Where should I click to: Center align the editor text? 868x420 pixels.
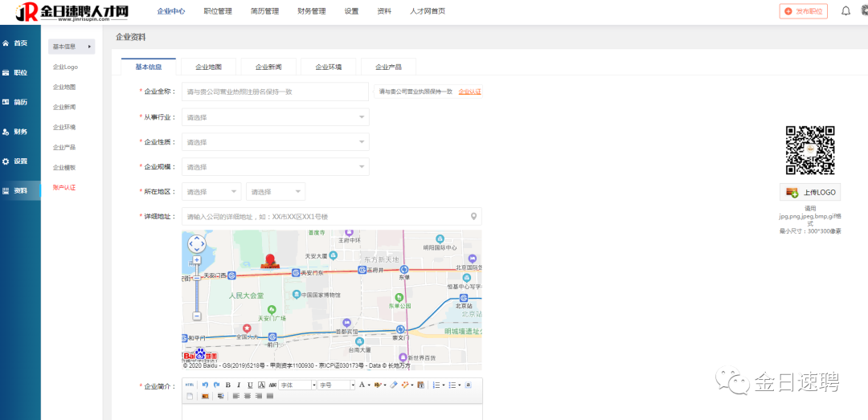[x=248, y=396]
